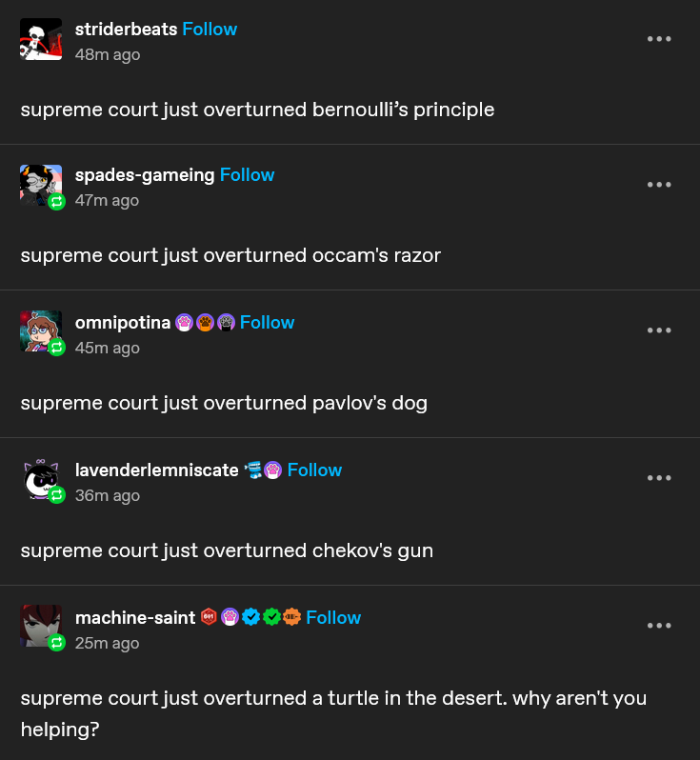Open three-dot menu on machine-saint post
This screenshot has height=760, width=700.
coord(659,626)
